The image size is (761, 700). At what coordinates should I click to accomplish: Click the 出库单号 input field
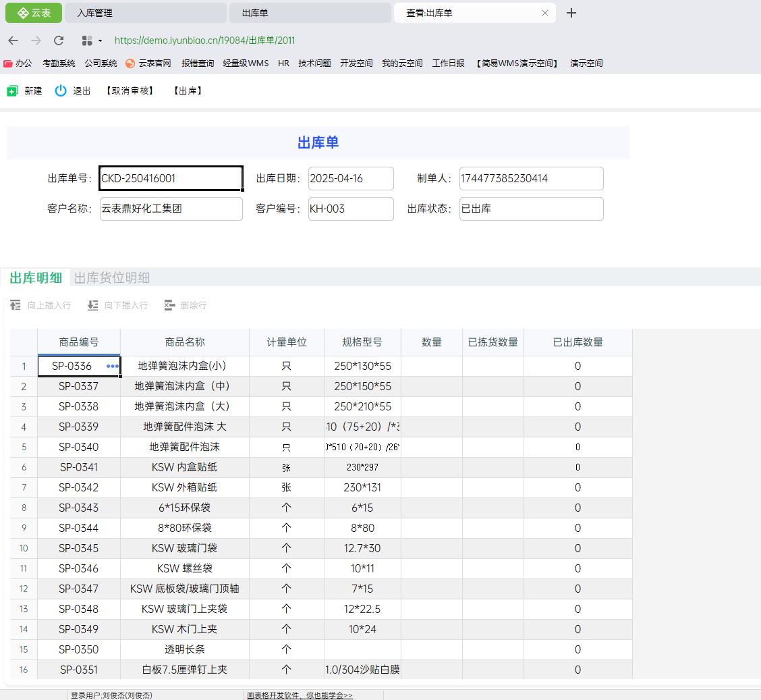tap(171, 179)
